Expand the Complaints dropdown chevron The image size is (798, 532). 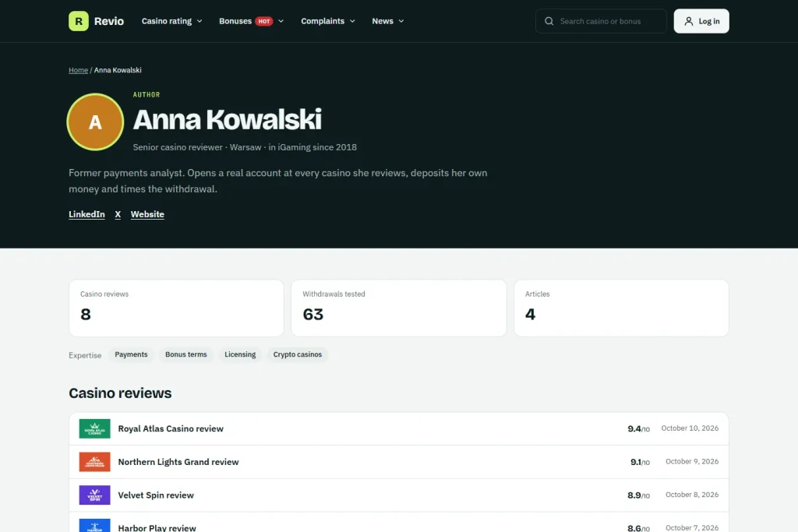352,21
